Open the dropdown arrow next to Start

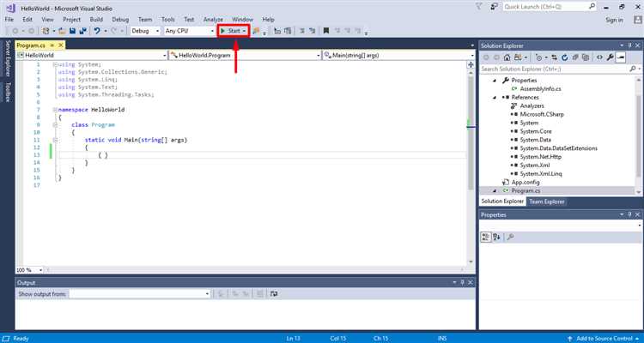pyautogui.click(x=245, y=31)
